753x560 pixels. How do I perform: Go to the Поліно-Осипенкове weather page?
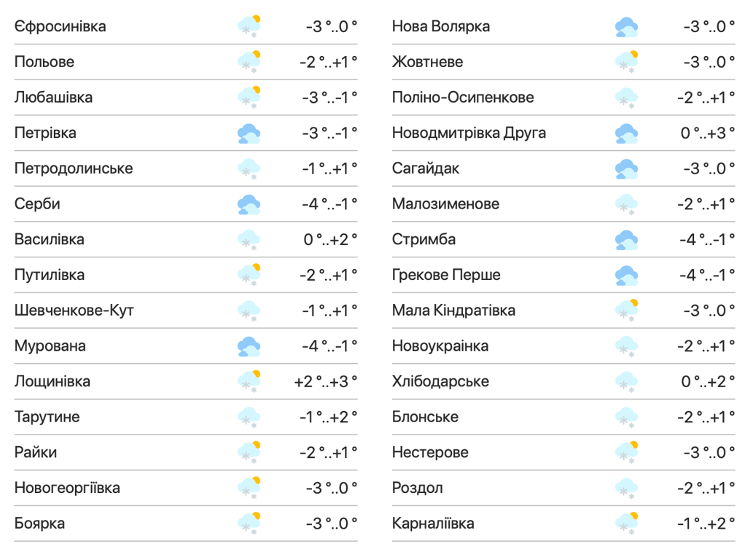point(463,97)
